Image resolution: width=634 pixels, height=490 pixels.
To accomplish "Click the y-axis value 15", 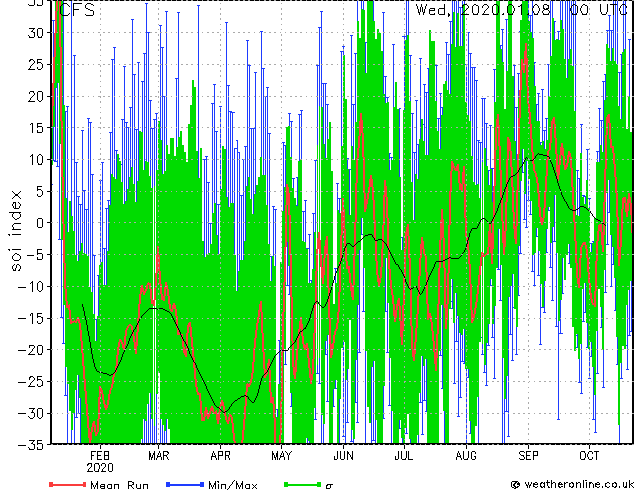I will [x=36, y=128].
